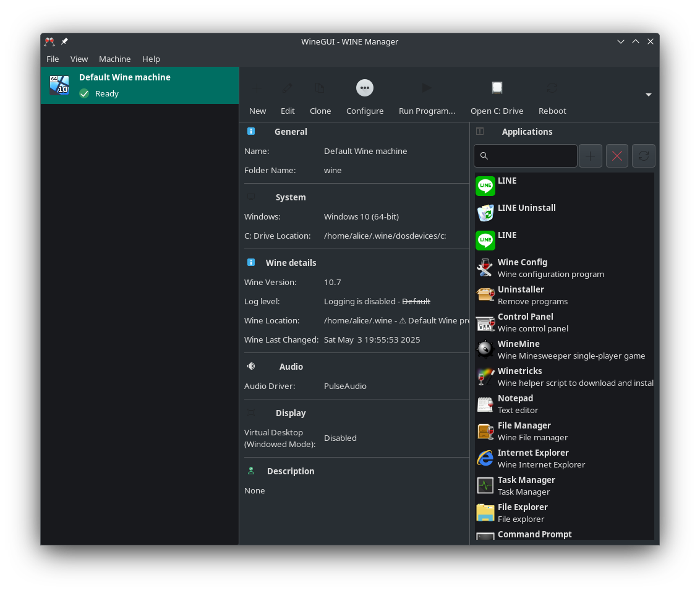Viewport: 700px width, 593px height.
Task: Open Uninstaller to remove programs
Action: (521, 295)
